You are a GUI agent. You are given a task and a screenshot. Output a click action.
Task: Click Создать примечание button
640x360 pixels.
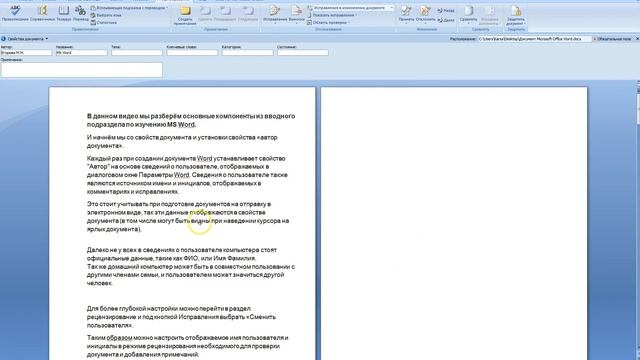[185, 15]
